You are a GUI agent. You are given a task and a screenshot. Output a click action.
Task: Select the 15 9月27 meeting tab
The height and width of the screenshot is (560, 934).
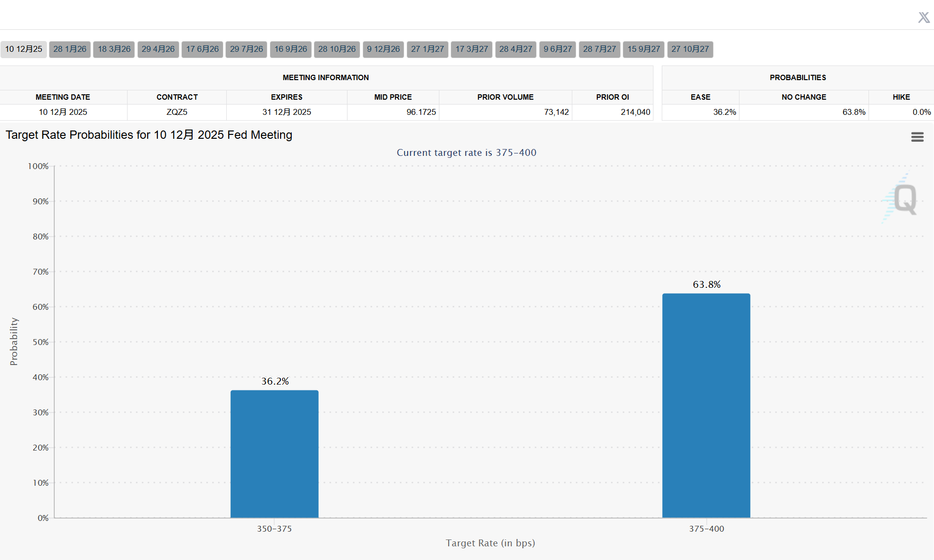pyautogui.click(x=644, y=49)
